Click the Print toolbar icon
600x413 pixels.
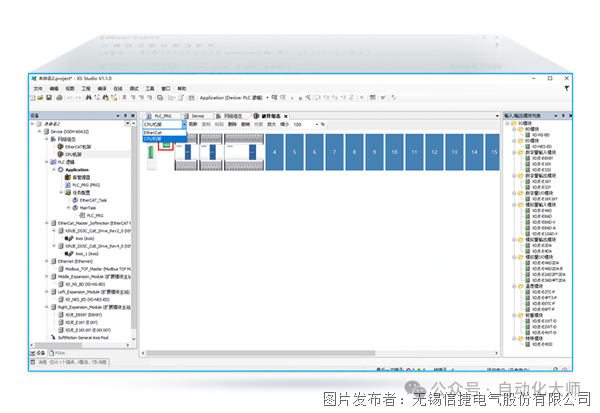point(59,98)
